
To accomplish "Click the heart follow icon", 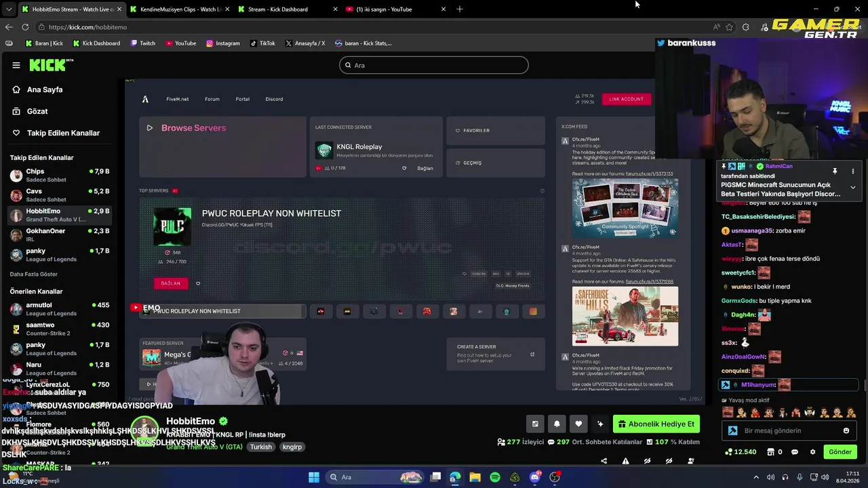I will (578, 424).
